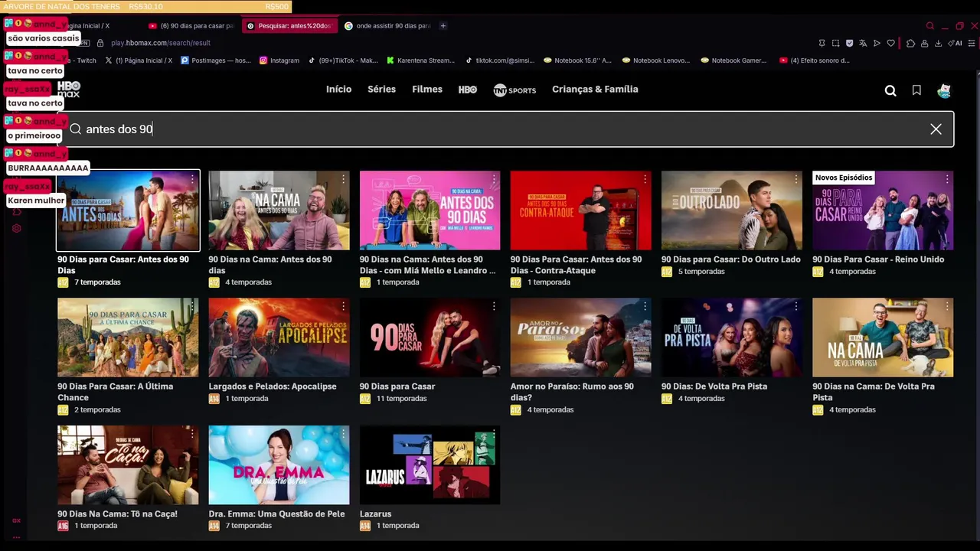
Task: Open the 'Notebook 15.6' bookmark
Action: tap(577, 60)
